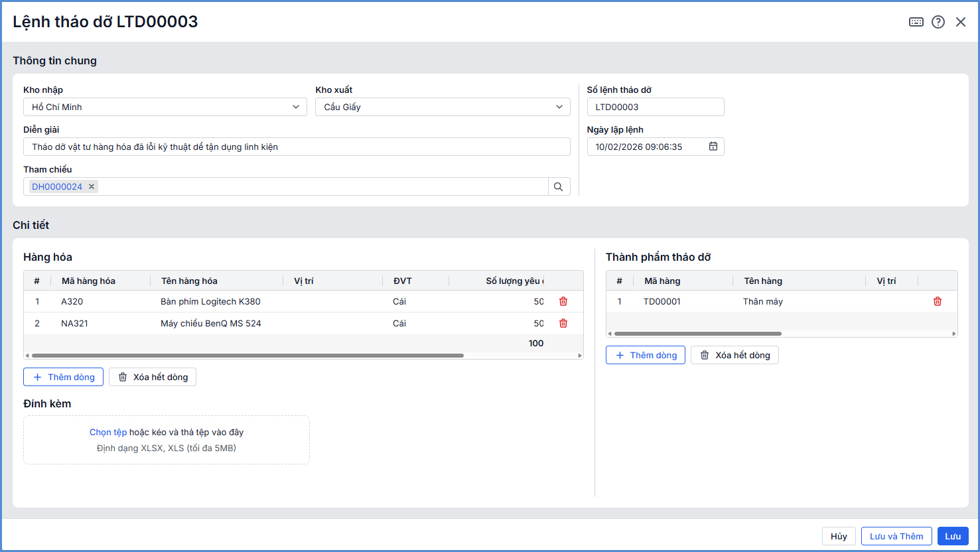Delete the Thân máy row with trash icon
This screenshot has width=980, height=552.
pyautogui.click(x=937, y=301)
